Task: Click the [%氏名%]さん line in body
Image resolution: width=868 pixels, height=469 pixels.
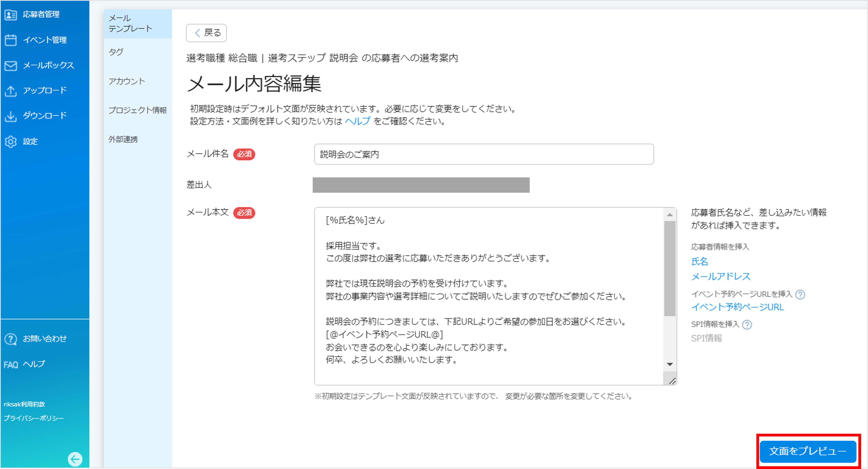Action: 355,220
